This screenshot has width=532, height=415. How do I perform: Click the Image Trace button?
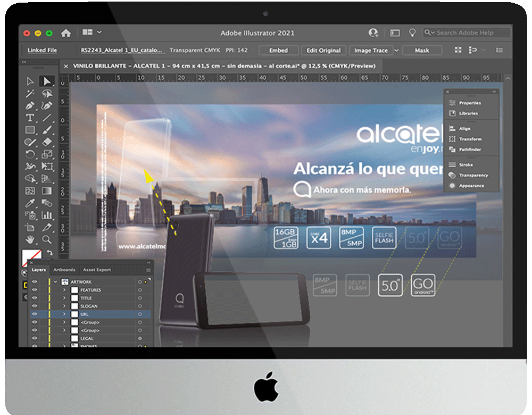371,50
